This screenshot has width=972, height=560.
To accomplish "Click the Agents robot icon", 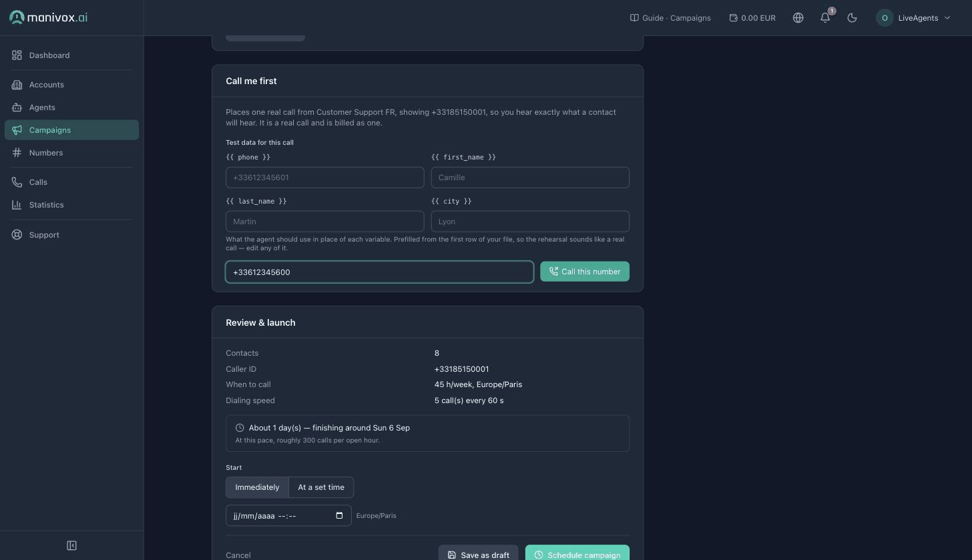I will coord(17,107).
